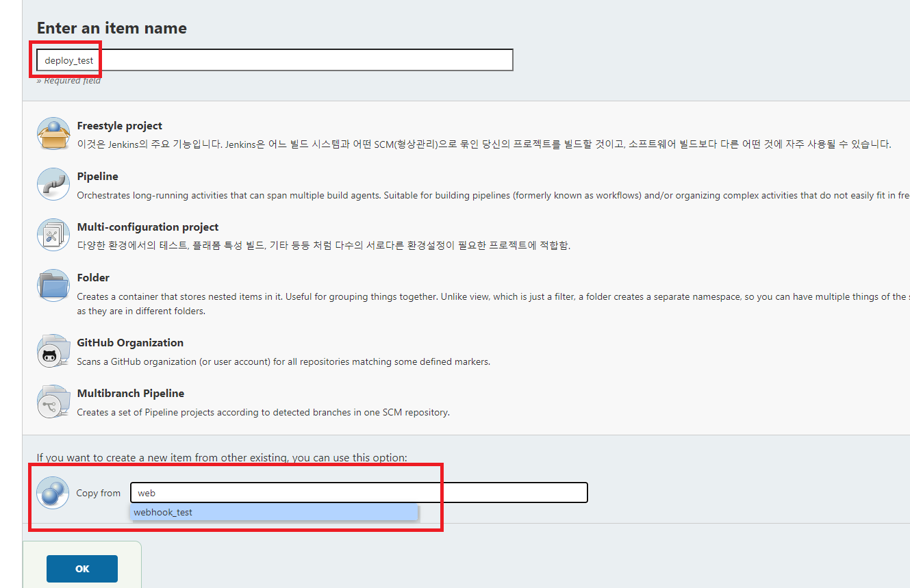Choose the Pipeline item type title

(98, 177)
